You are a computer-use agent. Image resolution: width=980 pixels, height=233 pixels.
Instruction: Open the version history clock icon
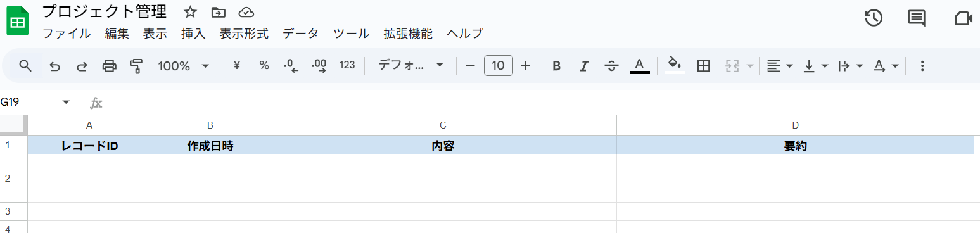coord(874,18)
